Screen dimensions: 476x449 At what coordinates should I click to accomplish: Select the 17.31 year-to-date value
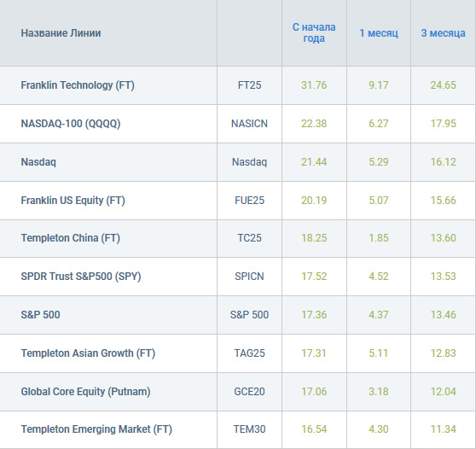coord(314,353)
